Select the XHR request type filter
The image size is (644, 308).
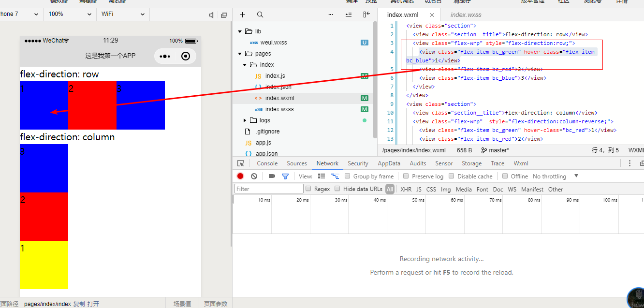pyautogui.click(x=406, y=190)
